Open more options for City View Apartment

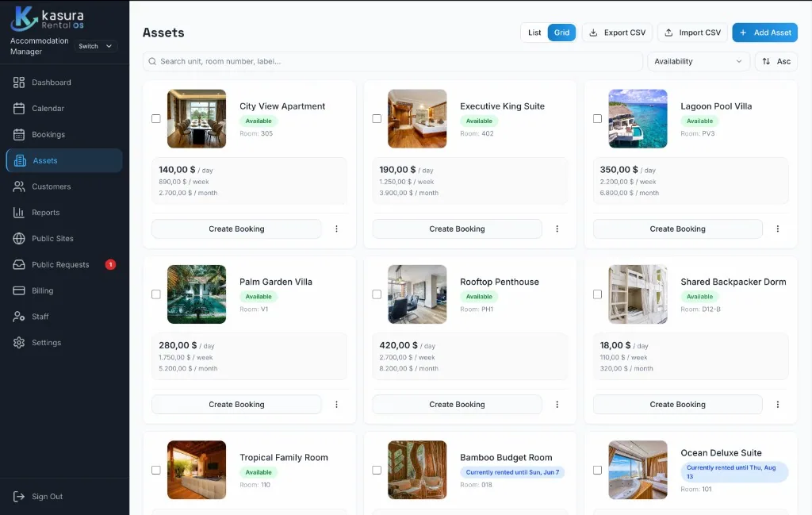pos(336,229)
